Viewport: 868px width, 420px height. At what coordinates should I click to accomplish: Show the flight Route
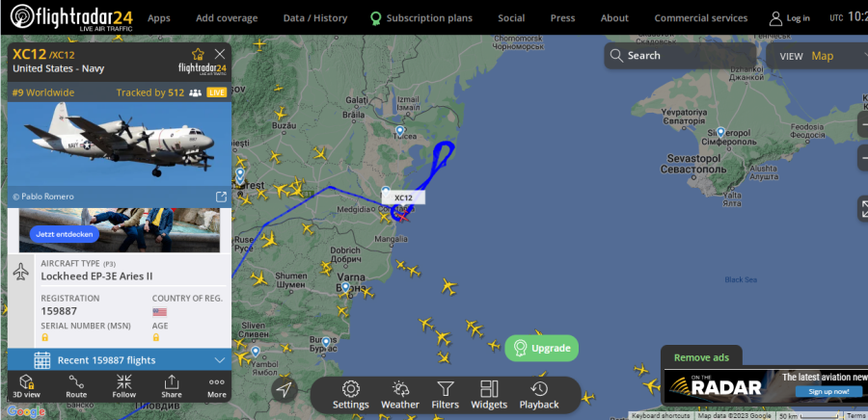pos(76,386)
